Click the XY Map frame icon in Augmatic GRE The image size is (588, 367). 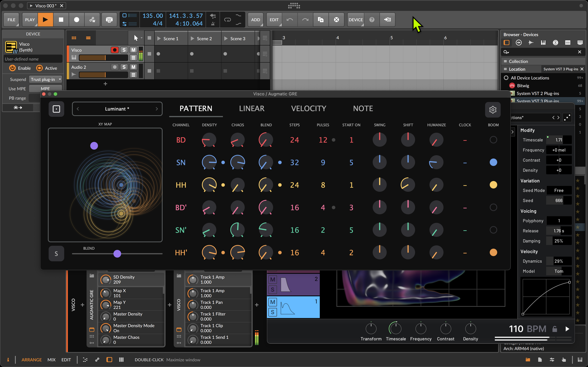56,109
